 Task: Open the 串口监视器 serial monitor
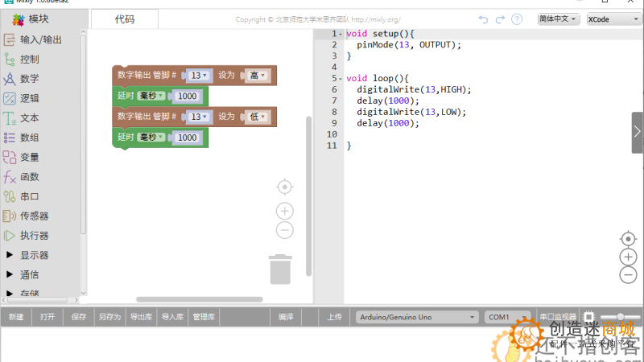coord(558,317)
